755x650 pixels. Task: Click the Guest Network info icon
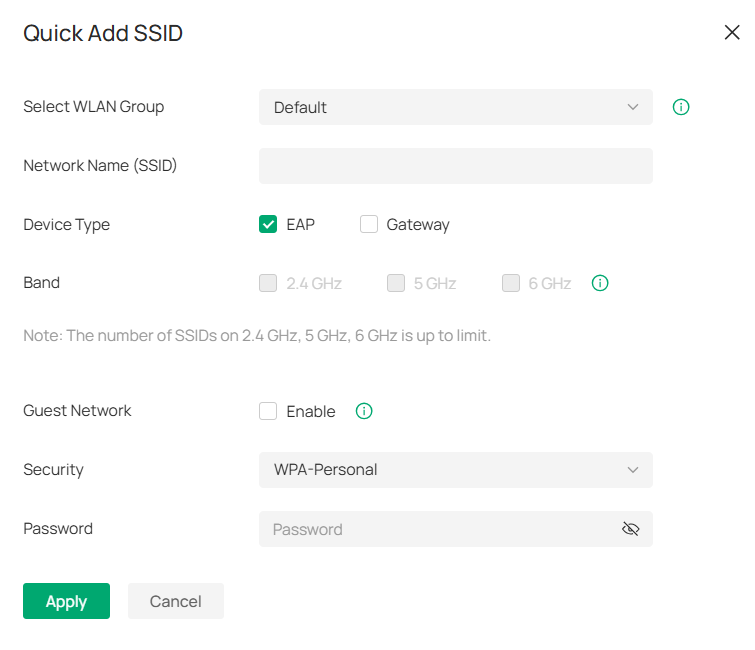364,411
